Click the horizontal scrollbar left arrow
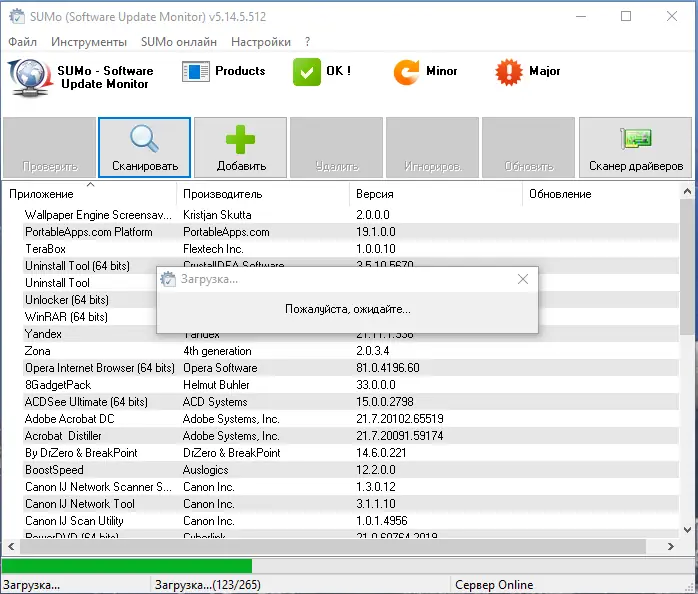The width and height of the screenshot is (698, 594). [11, 546]
